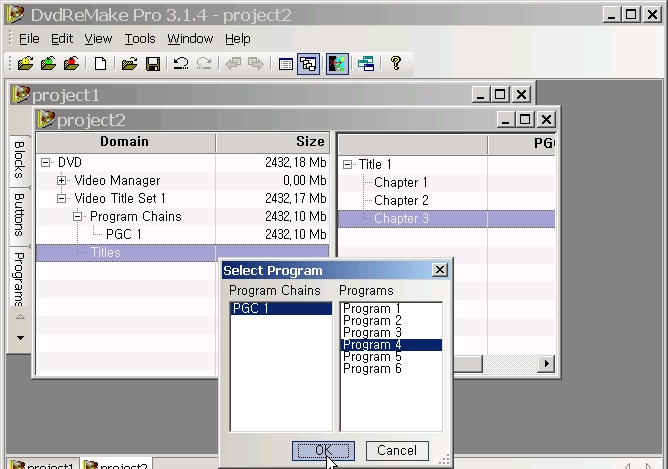Select the Titles tree row
This screenshot has height=469, width=668.
183,253
